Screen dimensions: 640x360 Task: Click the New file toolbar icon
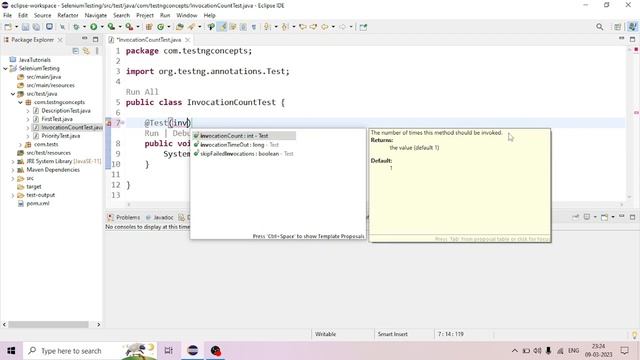(8, 27)
